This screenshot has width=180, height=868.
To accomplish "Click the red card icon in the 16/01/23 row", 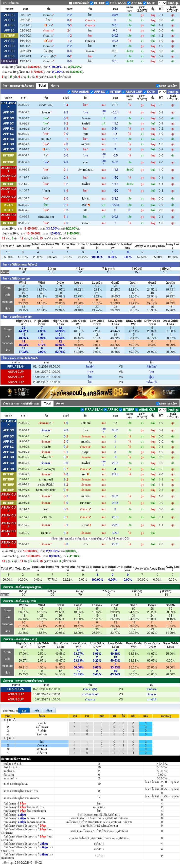I will tap(46, 41).
